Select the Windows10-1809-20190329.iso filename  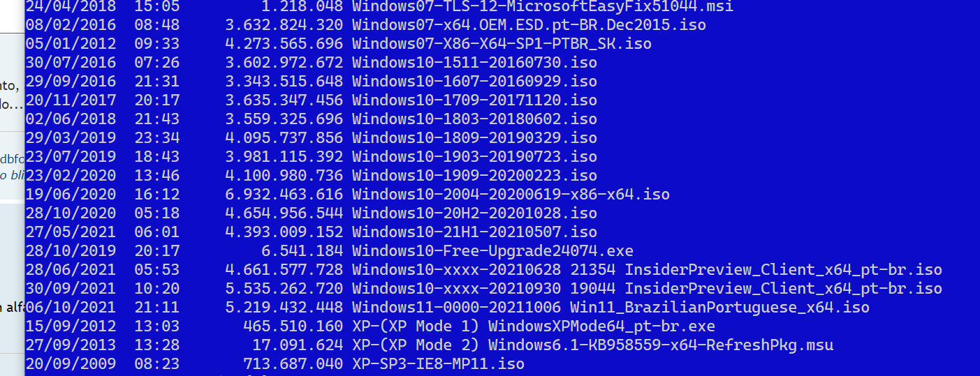tap(474, 138)
